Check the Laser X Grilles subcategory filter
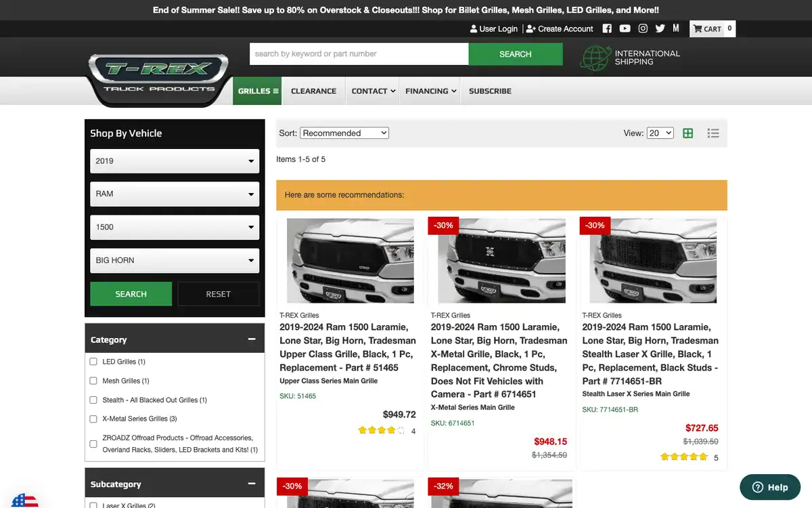Viewport: 812px width, 508px height. tap(93, 505)
